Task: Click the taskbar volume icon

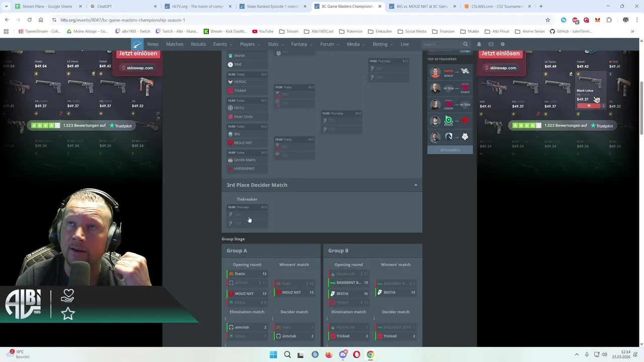Action: pyautogui.click(x=605, y=354)
